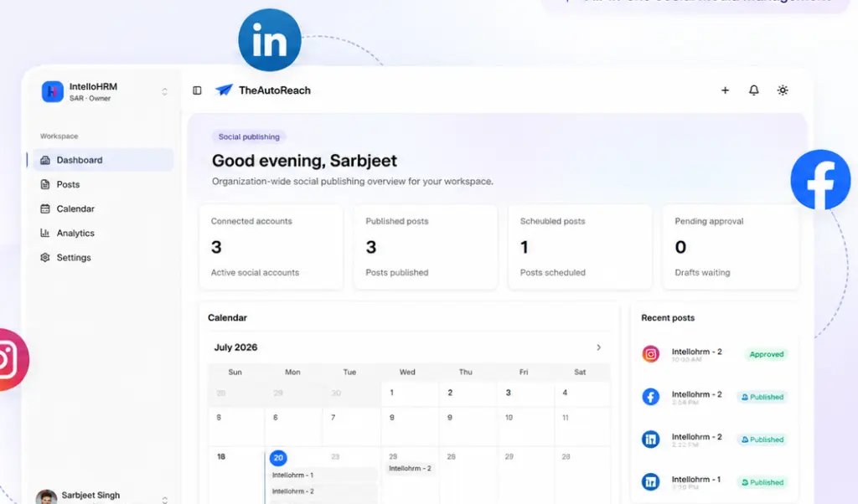Viewport: 858px width, 504px height.
Task: Click Instagram icon in Recent posts
Action: pyautogui.click(x=650, y=354)
